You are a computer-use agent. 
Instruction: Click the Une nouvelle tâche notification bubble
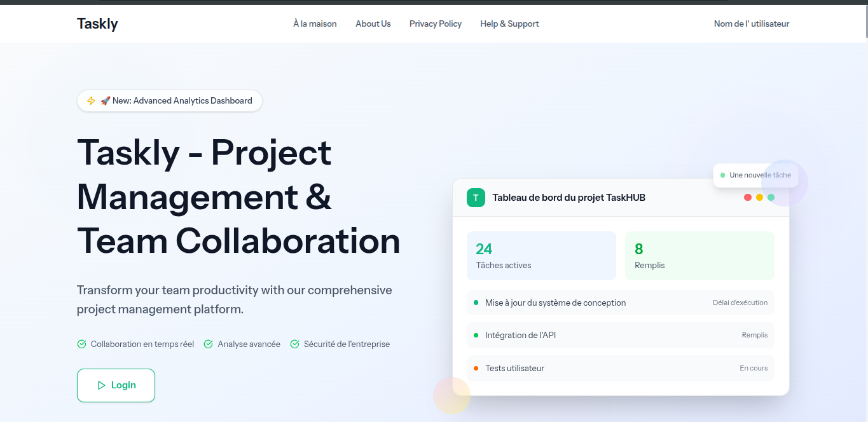(755, 175)
